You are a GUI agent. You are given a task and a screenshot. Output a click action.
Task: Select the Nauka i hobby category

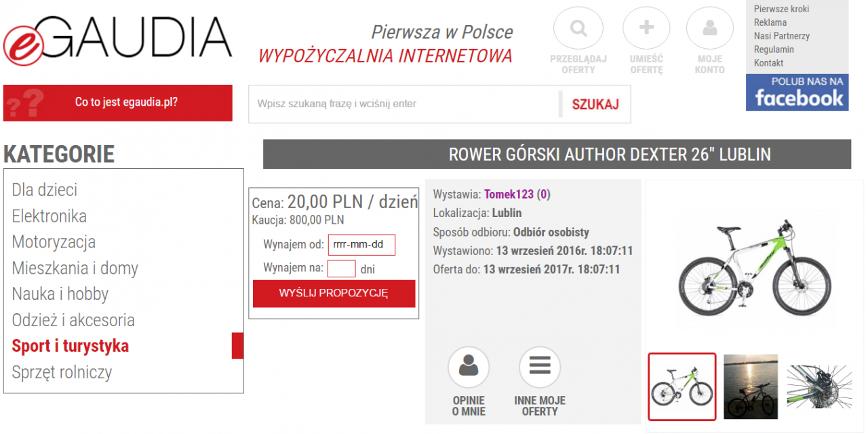pyautogui.click(x=60, y=294)
